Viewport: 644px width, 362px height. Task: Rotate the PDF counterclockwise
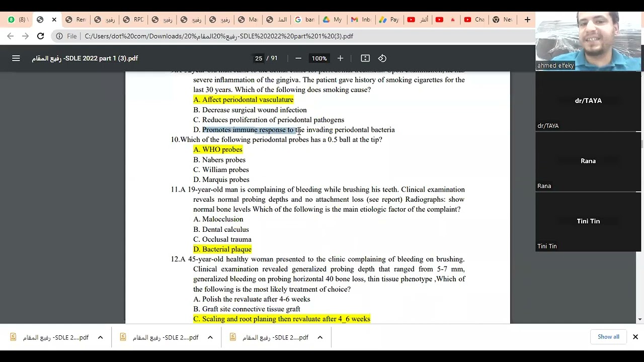382,58
